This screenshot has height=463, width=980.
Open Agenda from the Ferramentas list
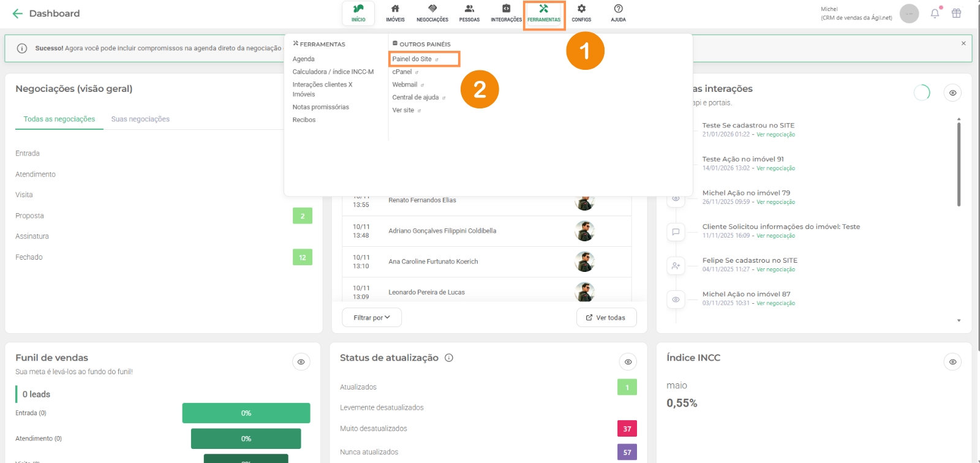tap(303, 59)
